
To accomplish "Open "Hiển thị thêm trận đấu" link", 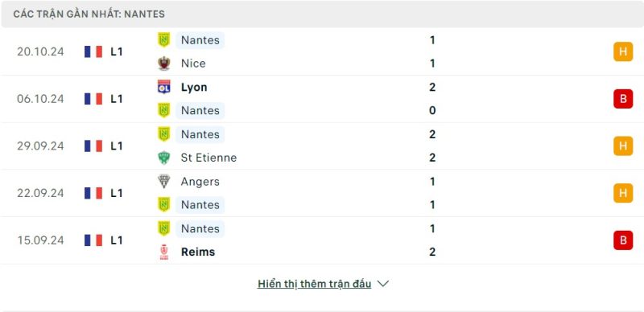I will click(314, 284).
